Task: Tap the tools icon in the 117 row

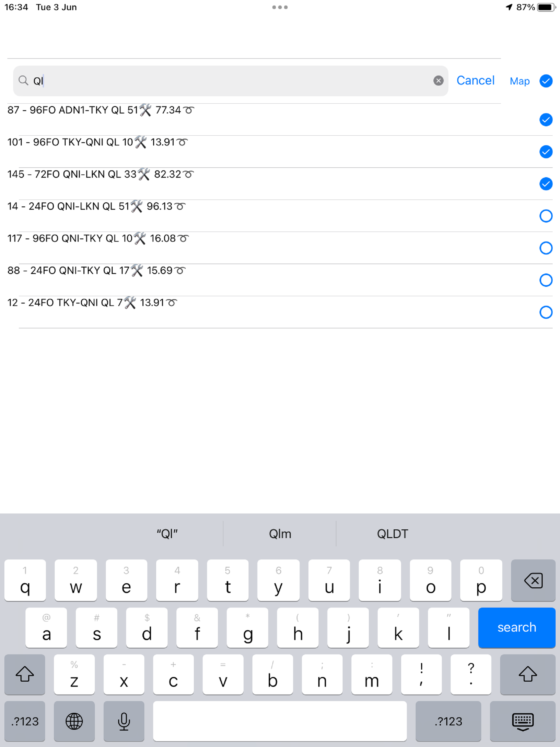Action: 139,238
